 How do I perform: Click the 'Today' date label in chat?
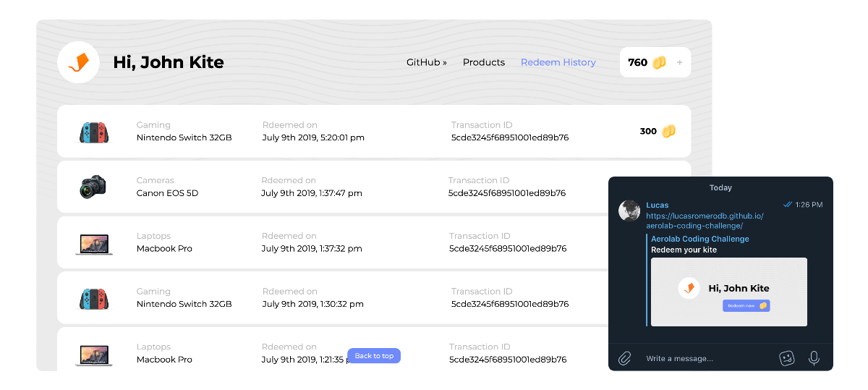click(720, 187)
